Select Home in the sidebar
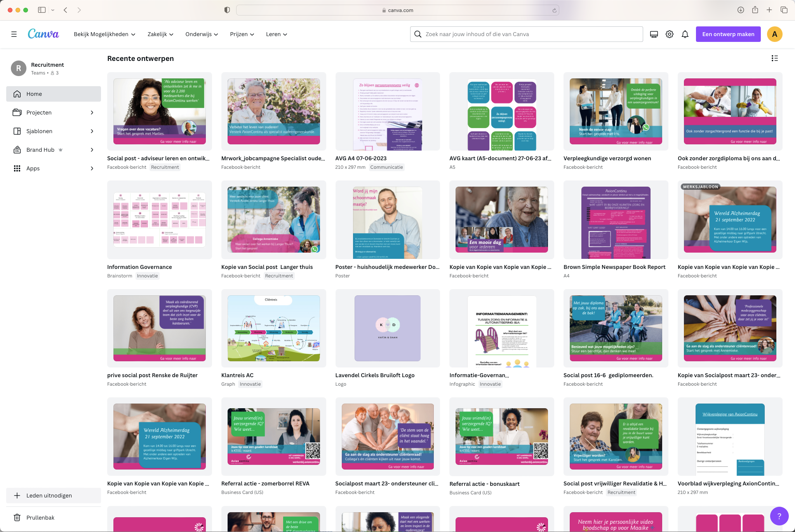Image resolution: width=795 pixels, height=532 pixels. 54,94
